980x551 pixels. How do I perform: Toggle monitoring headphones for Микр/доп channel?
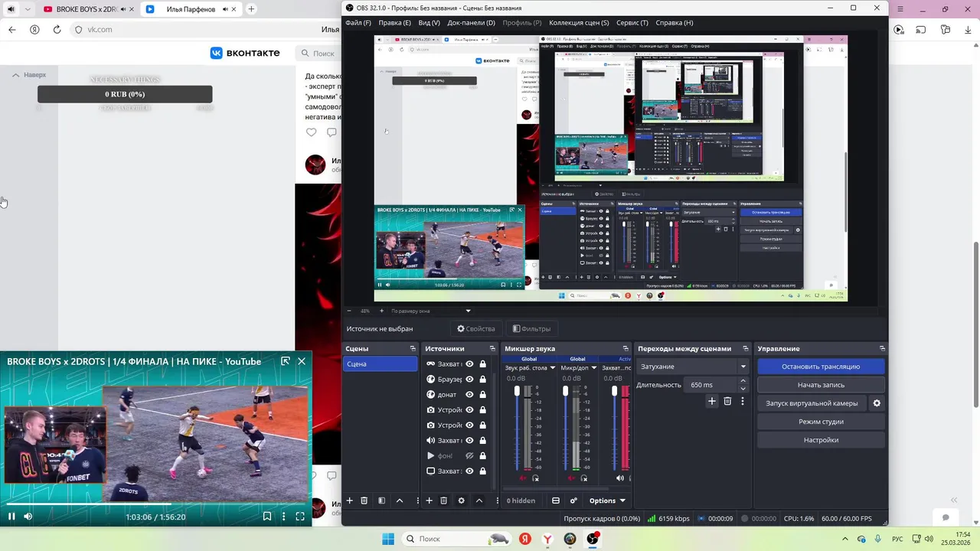point(583,478)
